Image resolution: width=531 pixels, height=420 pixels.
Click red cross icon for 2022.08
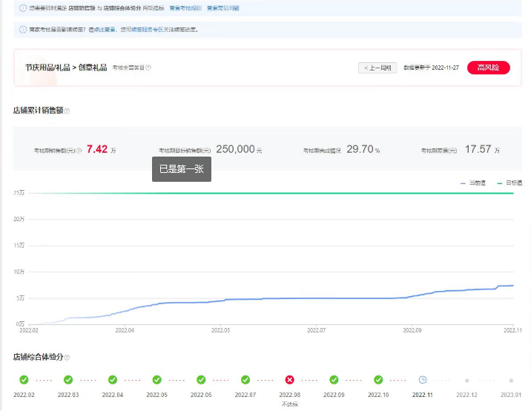pyautogui.click(x=289, y=380)
